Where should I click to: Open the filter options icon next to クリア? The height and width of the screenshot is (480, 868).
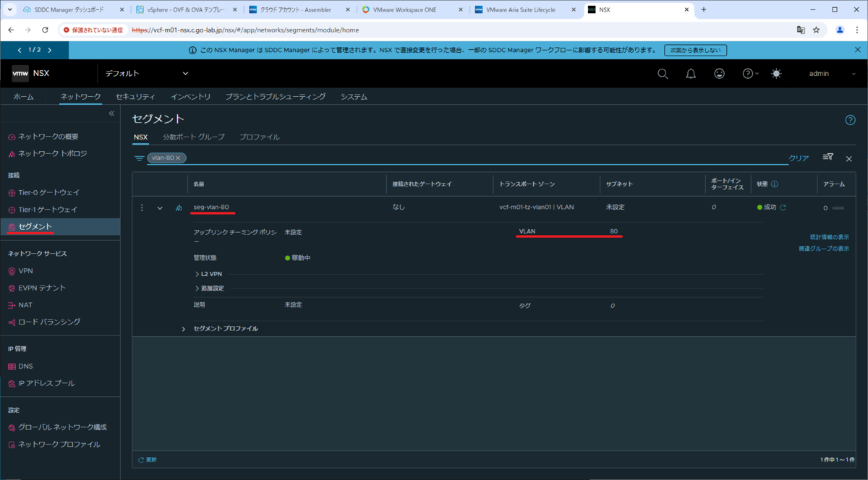[x=828, y=158]
